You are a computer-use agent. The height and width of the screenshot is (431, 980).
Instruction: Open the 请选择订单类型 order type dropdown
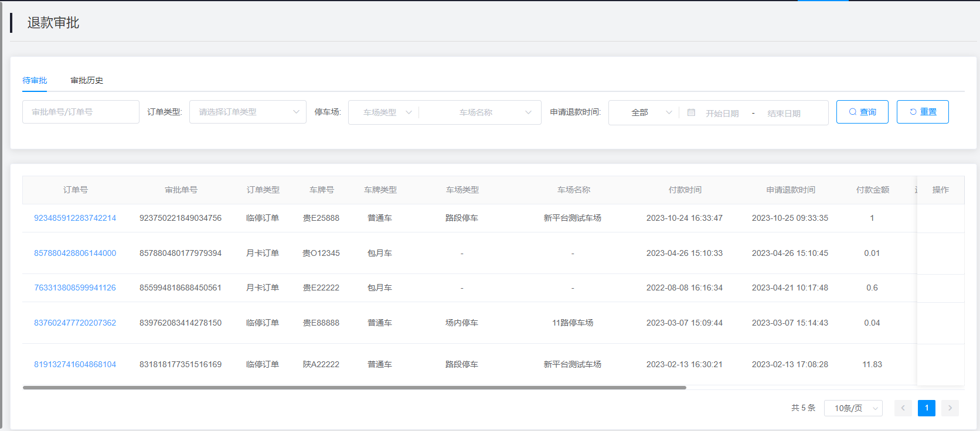(x=247, y=112)
